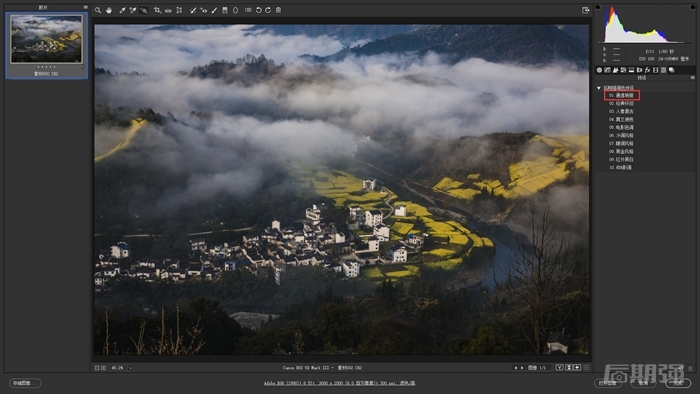The image size is (700, 394).
Task: Rotate image counterclockwise
Action: (258, 10)
